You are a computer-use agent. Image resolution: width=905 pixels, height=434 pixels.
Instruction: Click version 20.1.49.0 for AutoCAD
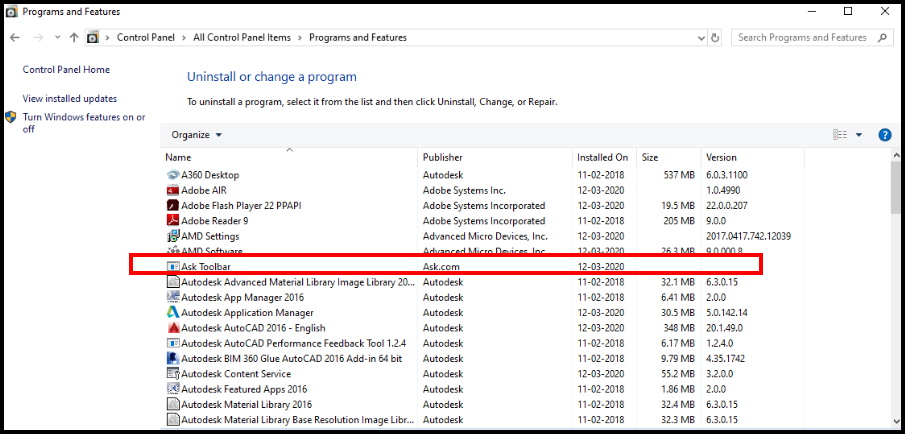click(724, 328)
